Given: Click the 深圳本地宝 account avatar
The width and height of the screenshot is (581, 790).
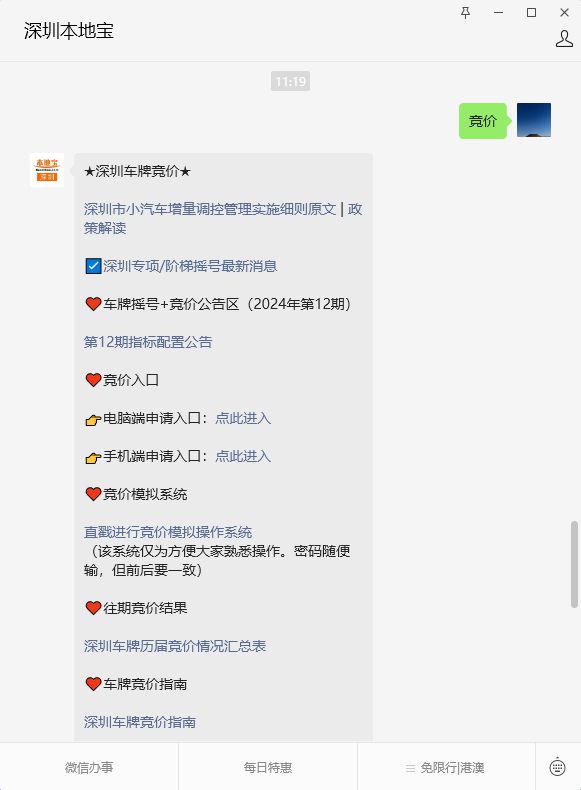Looking at the screenshot, I should click(47, 170).
